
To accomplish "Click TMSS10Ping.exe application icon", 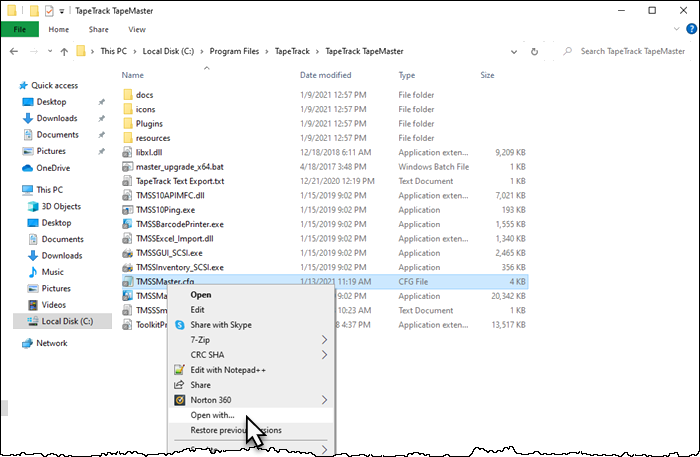I will (x=128, y=210).
